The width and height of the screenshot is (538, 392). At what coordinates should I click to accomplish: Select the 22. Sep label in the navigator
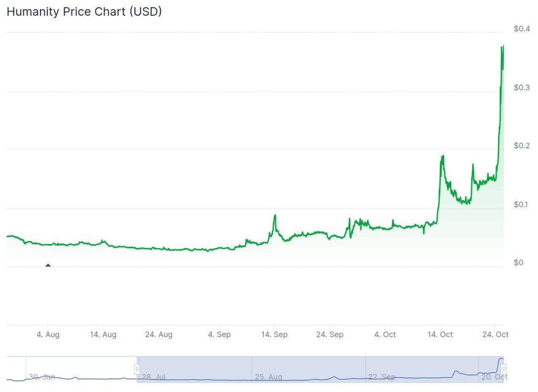pos(382,377)
